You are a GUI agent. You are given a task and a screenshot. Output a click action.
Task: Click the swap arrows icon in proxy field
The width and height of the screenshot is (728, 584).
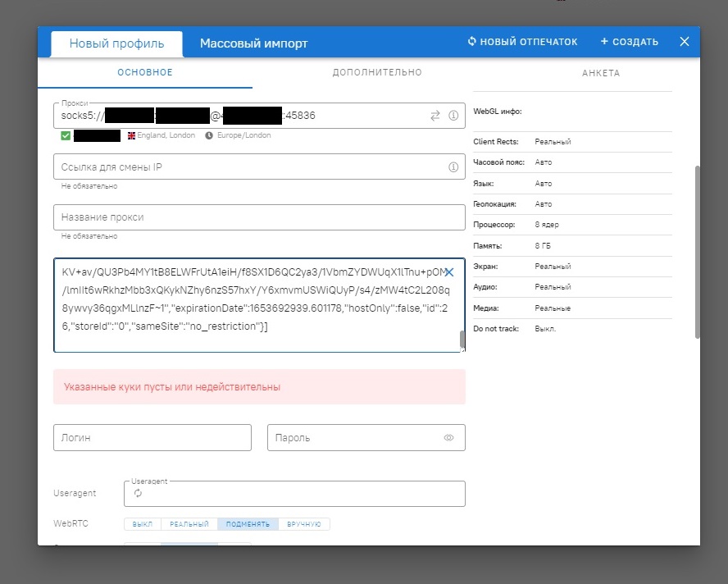(435, 116)
